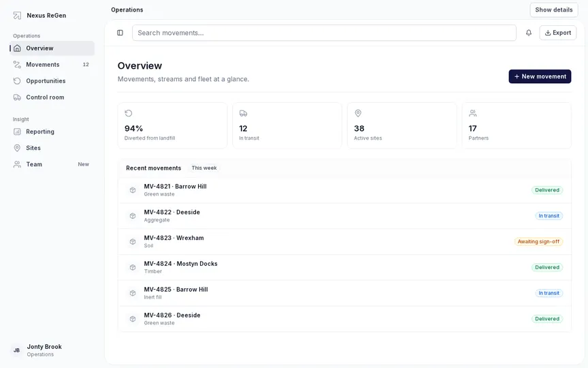588x368 pixels.
Task: Select the 94% Diverted from landfill card
Action: [x=172, y=125]
